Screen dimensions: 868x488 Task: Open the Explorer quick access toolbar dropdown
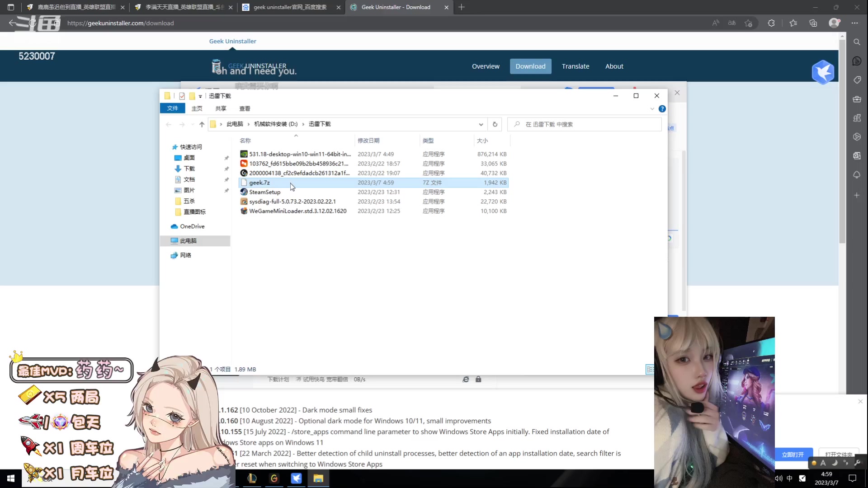pyautogui.click(x=200, y=96)
